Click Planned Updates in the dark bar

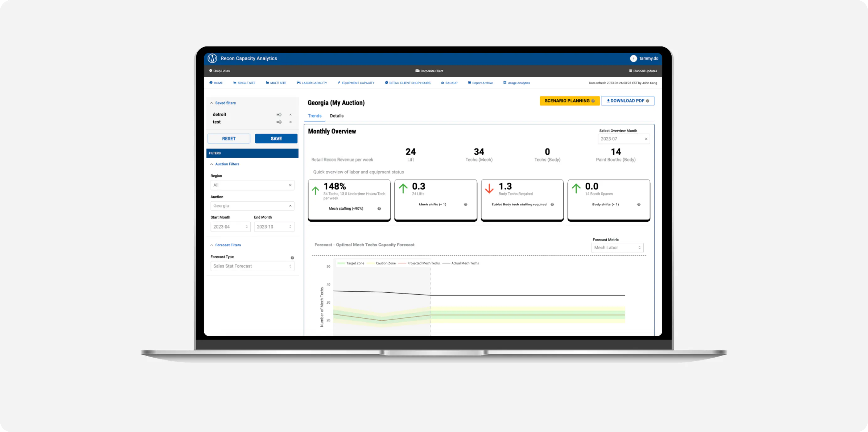(x=643, y=71)
